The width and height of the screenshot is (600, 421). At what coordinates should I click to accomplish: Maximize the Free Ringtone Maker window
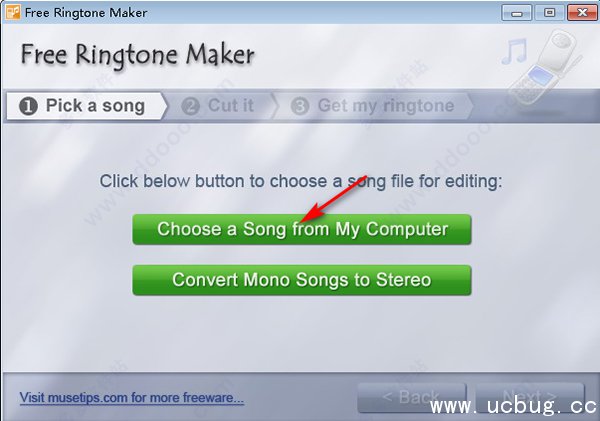tap(549, 13)
